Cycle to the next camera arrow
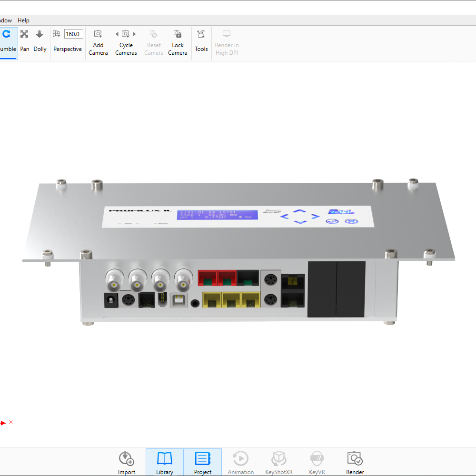 (x=135, y=34)
